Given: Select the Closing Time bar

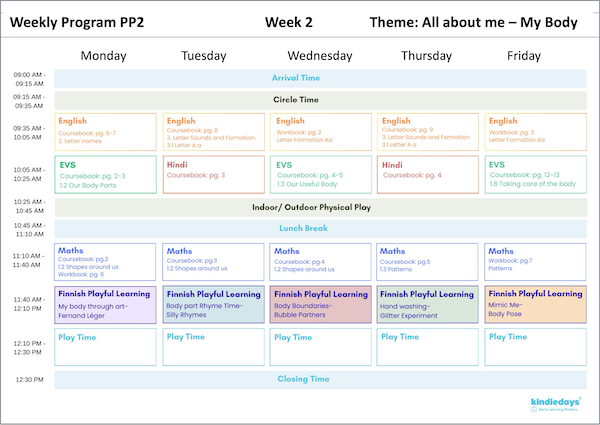Looking at the screenshot, I should point(319,380).
